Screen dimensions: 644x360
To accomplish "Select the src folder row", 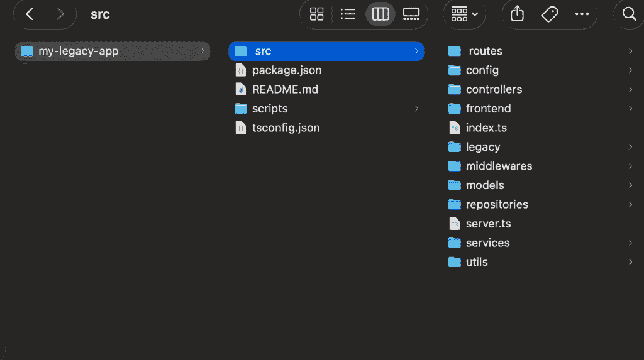I will click(x=326, y=52).
